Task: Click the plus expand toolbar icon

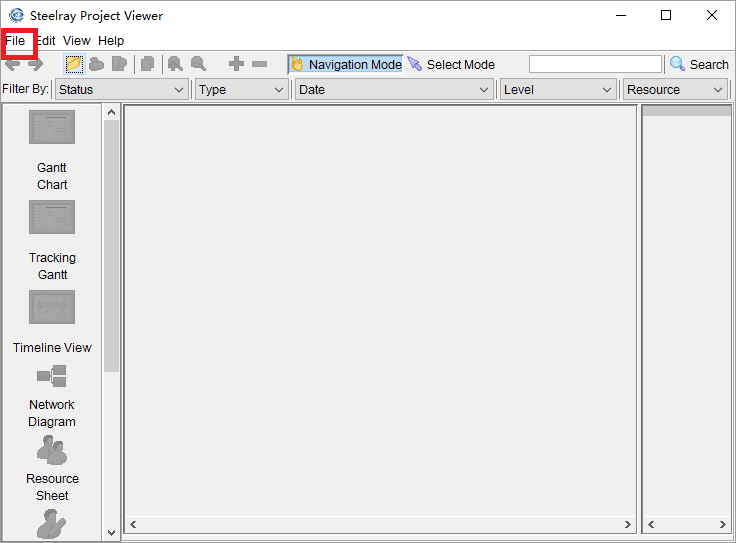Action: click(x=236, y=64)
